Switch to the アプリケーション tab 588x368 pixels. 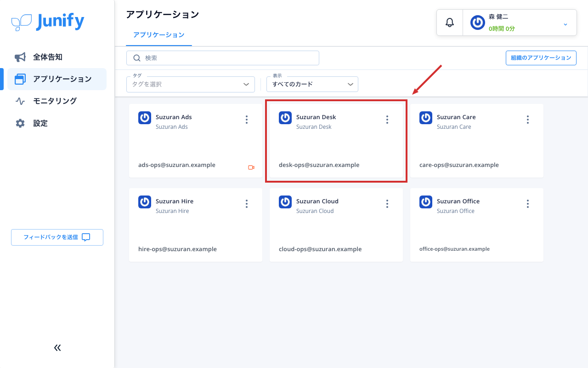(159, 35)
